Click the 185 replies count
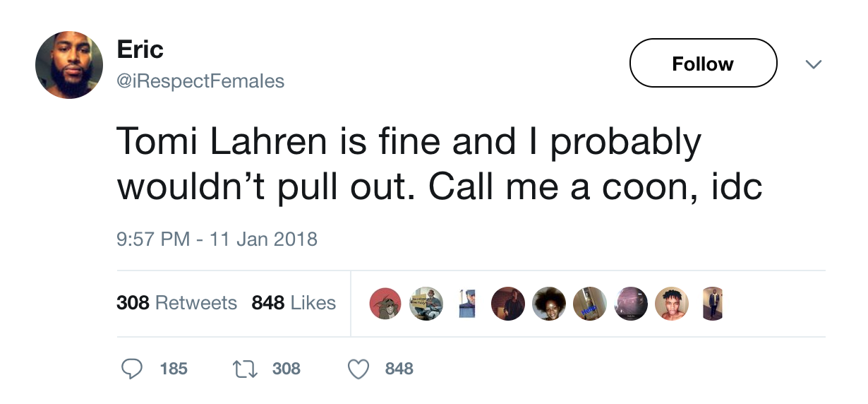Image resolution: width=868 pixels, height=404 pixels. (x=174, y=369)
